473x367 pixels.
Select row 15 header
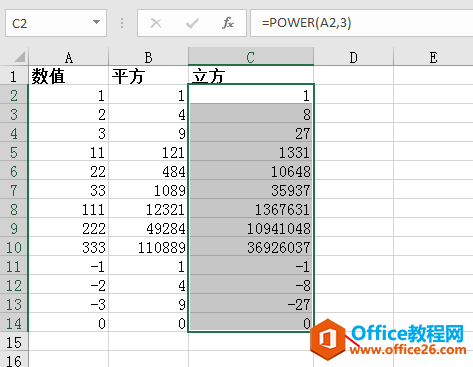[14, 341]
